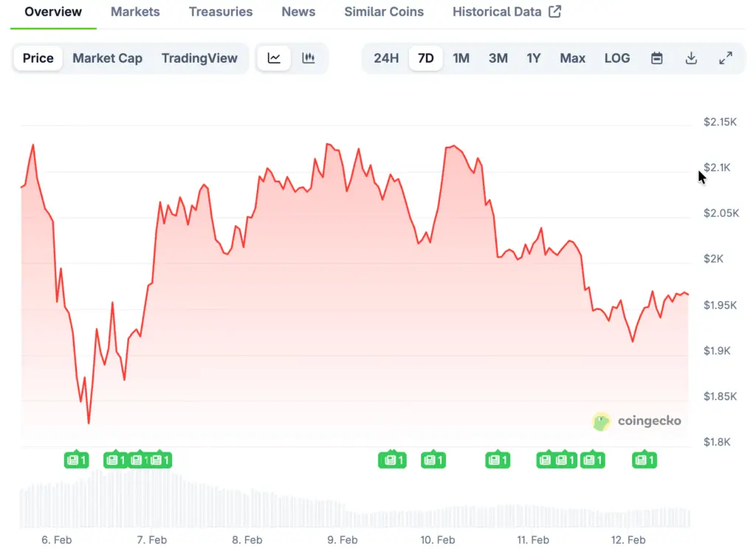Click the news marker near 12. Feb
The height and width of the screenshot is (549, 756).
[x=645, y=460]
